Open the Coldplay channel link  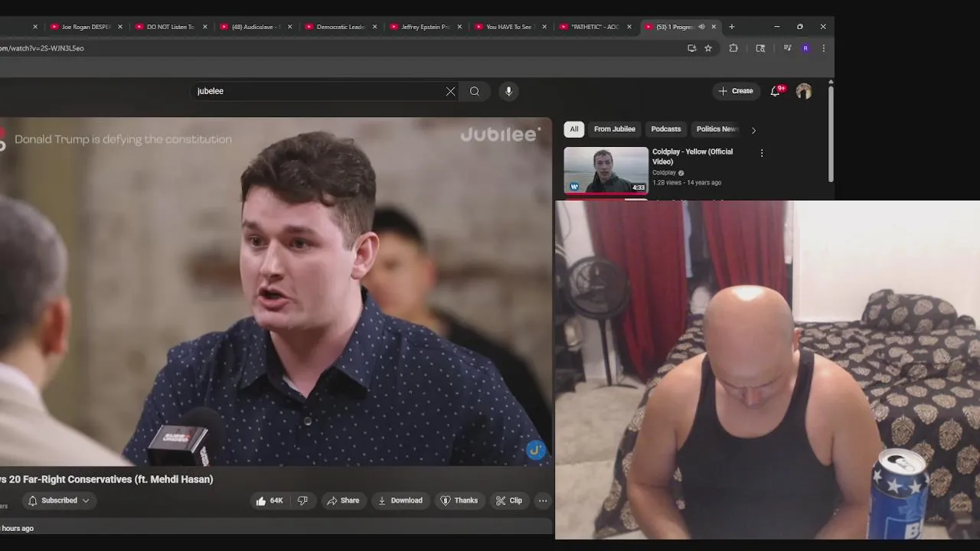coord(664,173)
